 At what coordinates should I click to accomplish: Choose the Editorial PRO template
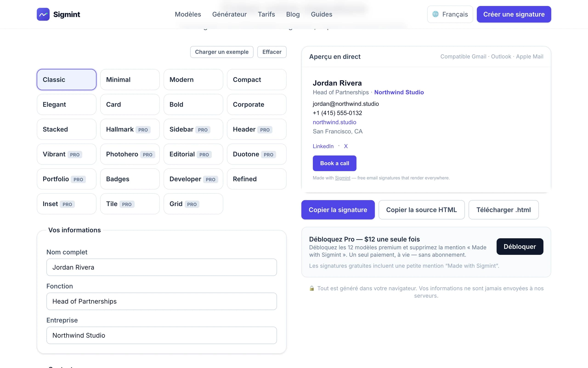click(193, 154)
